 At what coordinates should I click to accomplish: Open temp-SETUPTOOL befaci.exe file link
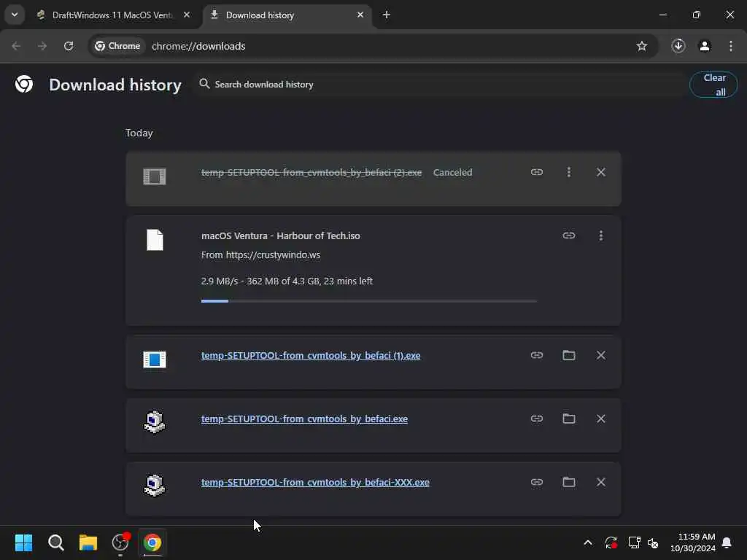pyautogui.click(x=304, y=419)
